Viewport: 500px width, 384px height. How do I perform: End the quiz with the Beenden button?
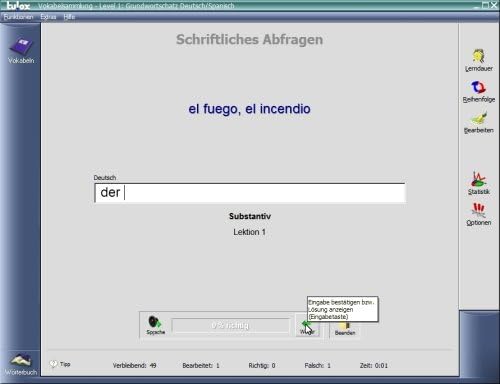345,328
